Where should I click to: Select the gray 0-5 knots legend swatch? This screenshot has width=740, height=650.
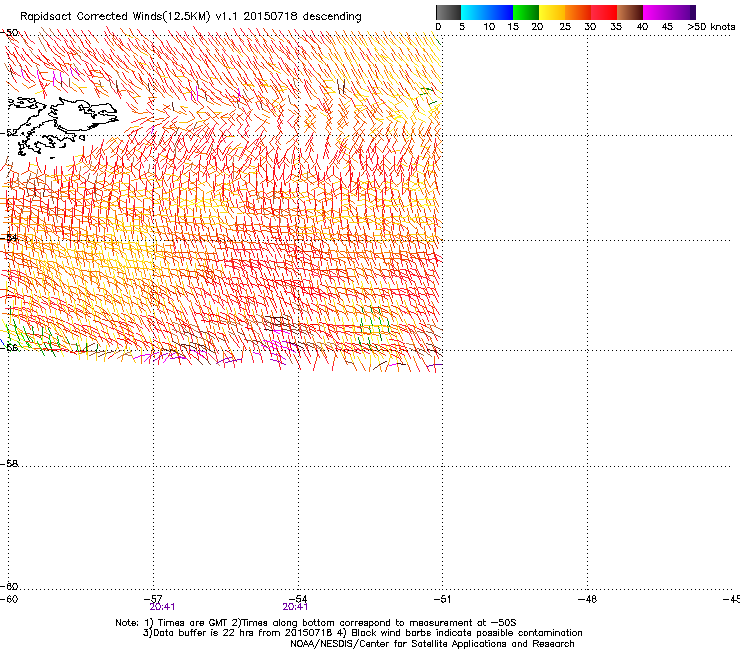[448, 12]
